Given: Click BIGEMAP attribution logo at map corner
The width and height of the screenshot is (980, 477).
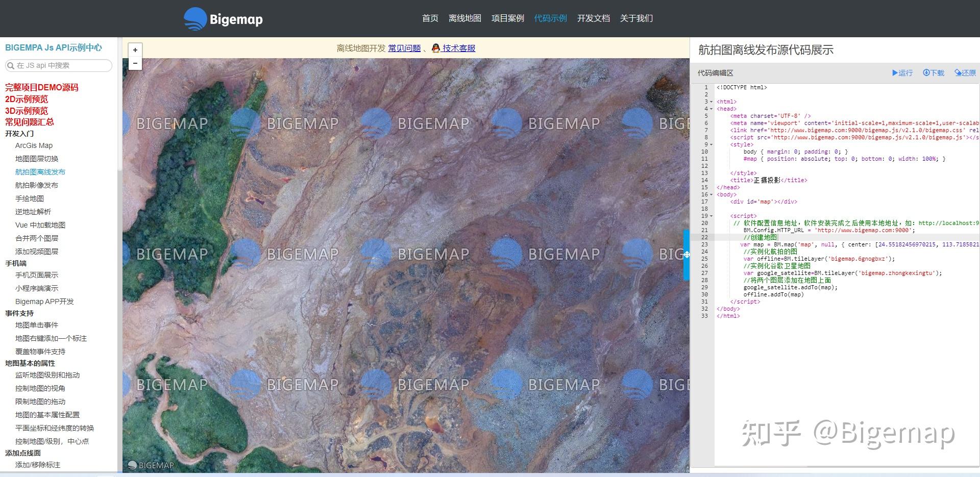Looking at the screenshot, I should [151, 465].
